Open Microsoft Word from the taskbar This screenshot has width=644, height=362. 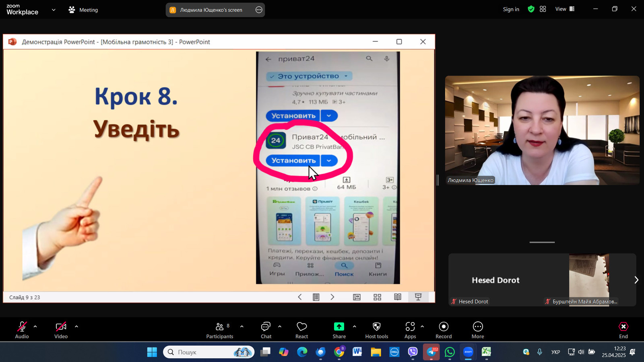(x=357, y=352)
